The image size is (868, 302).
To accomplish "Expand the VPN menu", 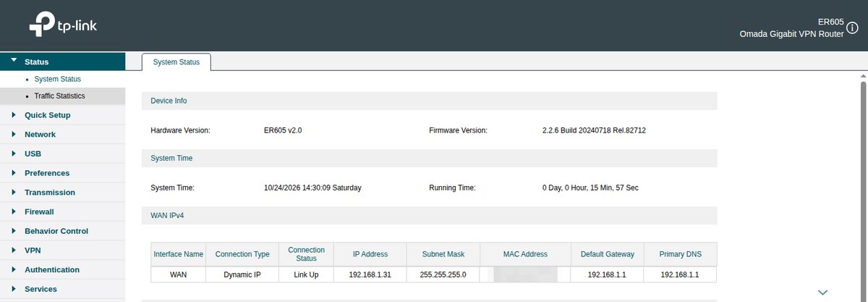I will pos(62,251).
